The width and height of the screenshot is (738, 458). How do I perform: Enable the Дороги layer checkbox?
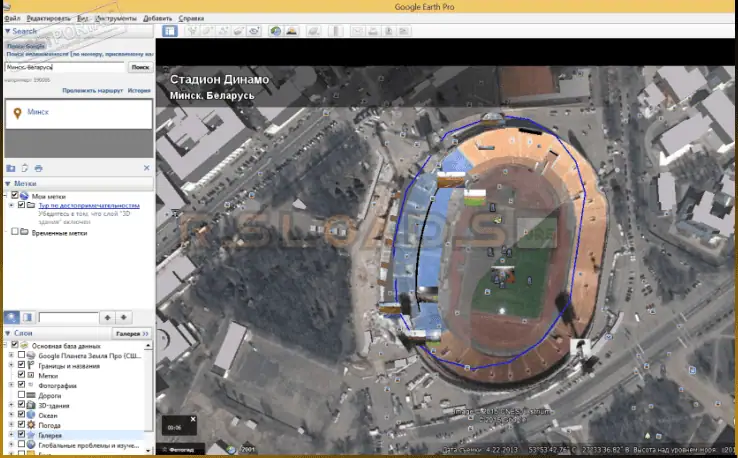pyautogui.click(x=21, y=394)
